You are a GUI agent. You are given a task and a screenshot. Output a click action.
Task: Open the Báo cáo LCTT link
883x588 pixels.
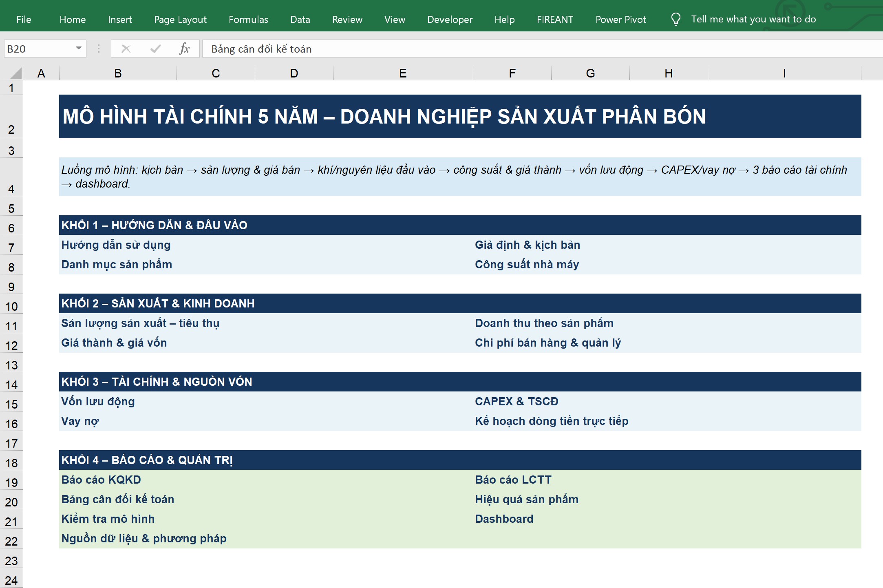click(513, 480)
